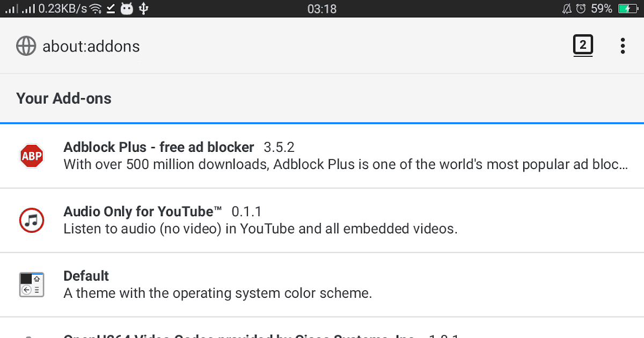Screen dimensions: 644x338
Task: Open Audio Only for YouTube add-on
Action: [x=322, y=220]
